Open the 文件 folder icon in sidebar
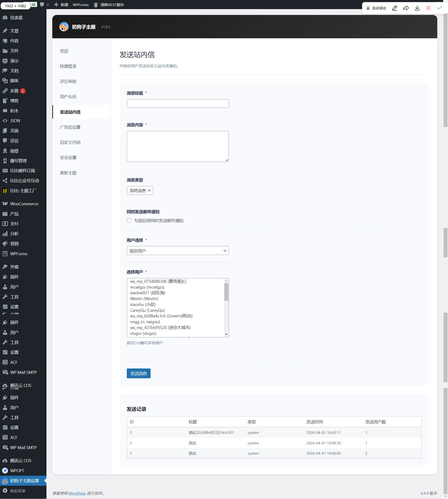 5,51
